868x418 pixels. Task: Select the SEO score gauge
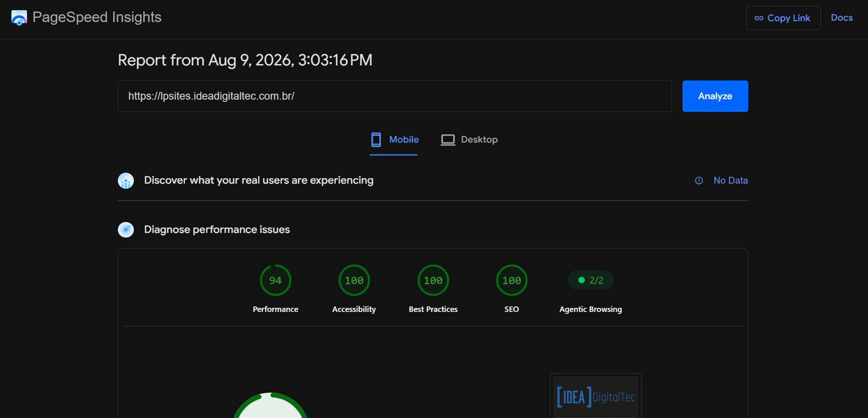pos(512,280)
